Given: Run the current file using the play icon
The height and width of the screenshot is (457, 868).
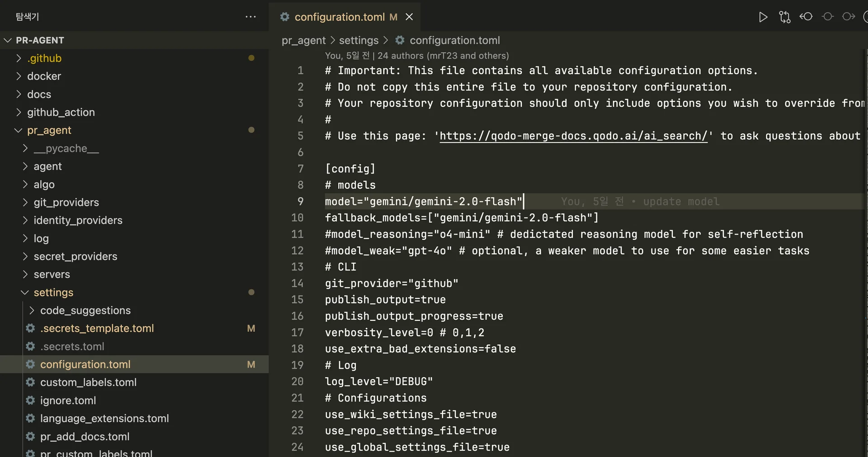Looking at the screenshot, I should pyautogui.click(x=763, y=17).
